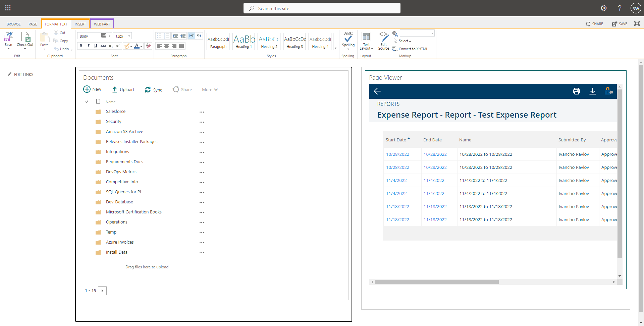
Task: Cut the selected text
Action: click(60, 33)
